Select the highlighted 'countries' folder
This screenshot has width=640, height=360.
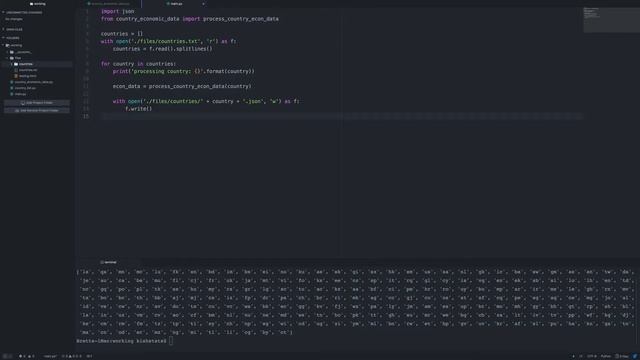pyautogui.click(x=26, y=64)
